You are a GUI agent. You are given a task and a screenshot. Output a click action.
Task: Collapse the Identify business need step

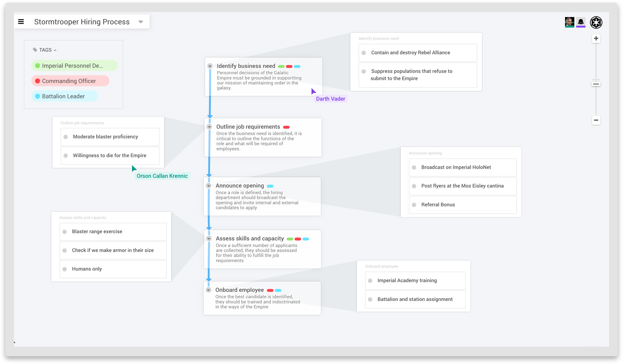210,66
